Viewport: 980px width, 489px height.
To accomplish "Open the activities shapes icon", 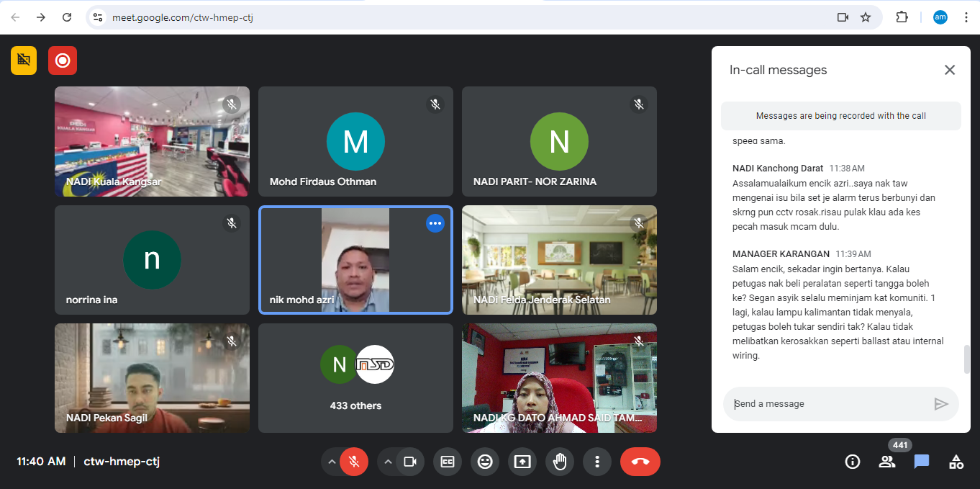I will tap(956, 462).
